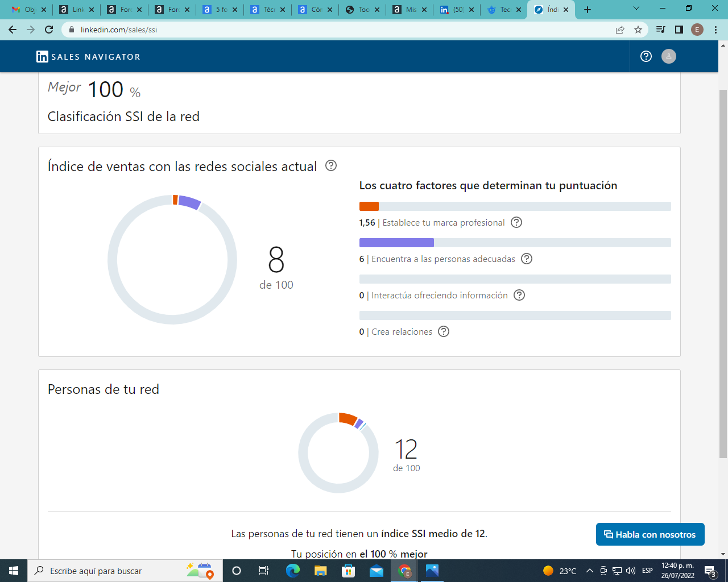The image size is (728, 582).
Task: Go back using browser back arrow
Action: (x=13, y=30)
